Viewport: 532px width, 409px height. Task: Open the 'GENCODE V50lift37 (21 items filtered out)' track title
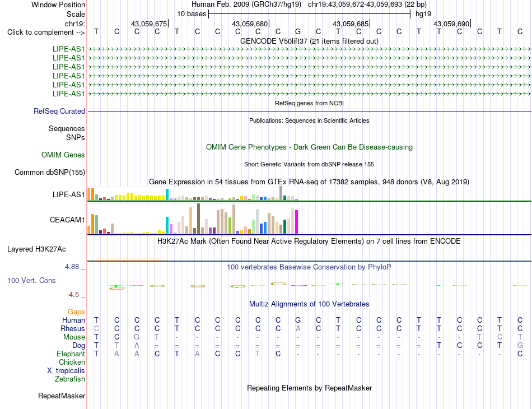tap(309, 41)
